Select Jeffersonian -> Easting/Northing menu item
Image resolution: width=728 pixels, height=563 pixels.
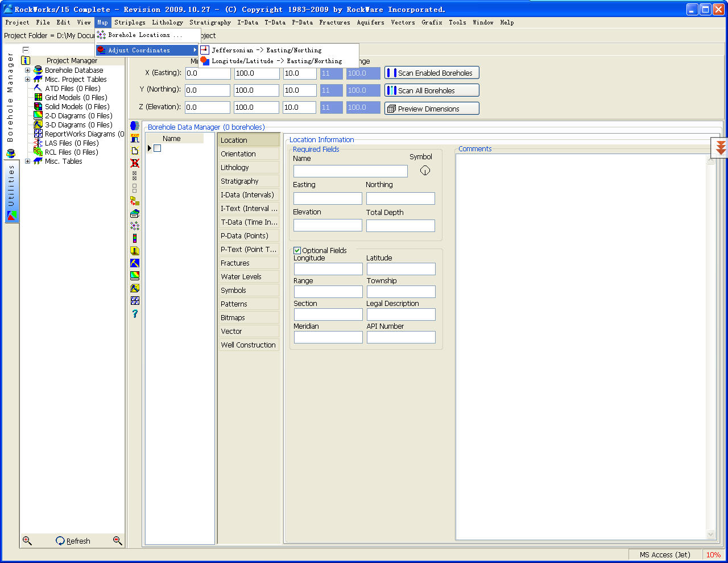279,50
